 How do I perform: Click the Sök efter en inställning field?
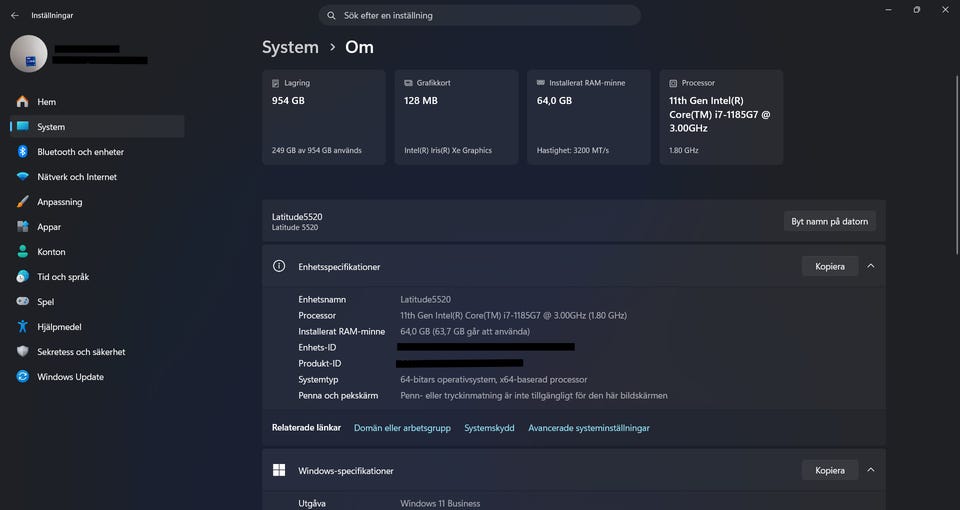(x=480, y=16)
